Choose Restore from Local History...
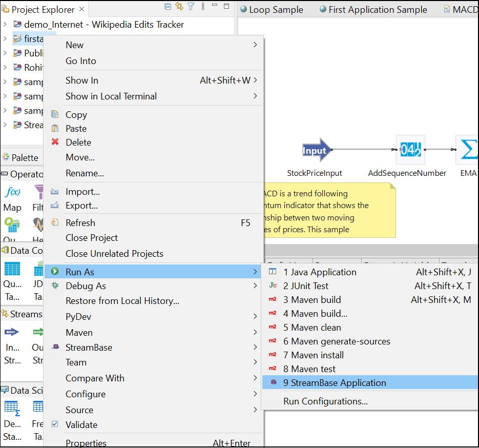Viewport: 479px width, 448px height. point(154,301)
